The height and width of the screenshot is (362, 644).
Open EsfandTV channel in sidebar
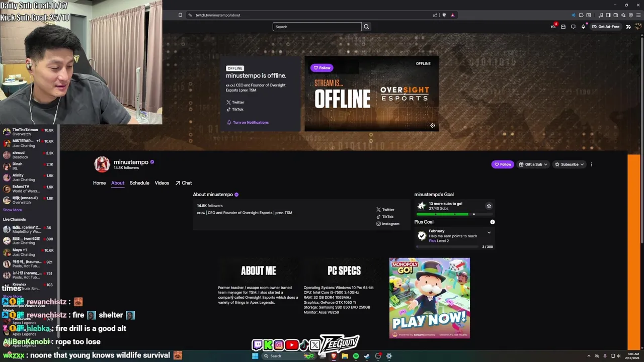[x=29, y=189]
